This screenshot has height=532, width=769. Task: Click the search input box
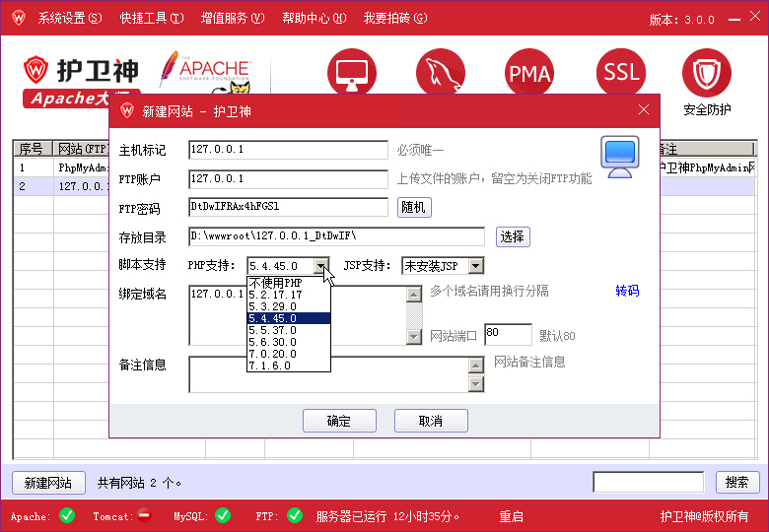[x=649, y=482]
